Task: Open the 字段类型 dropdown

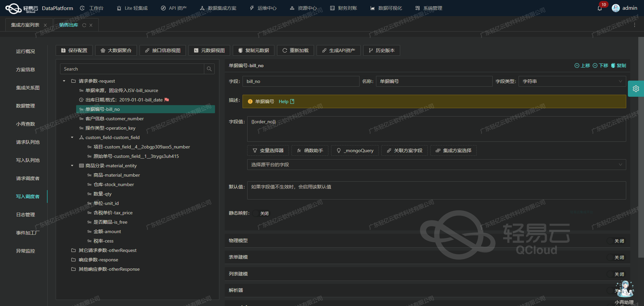Action: 572,81
